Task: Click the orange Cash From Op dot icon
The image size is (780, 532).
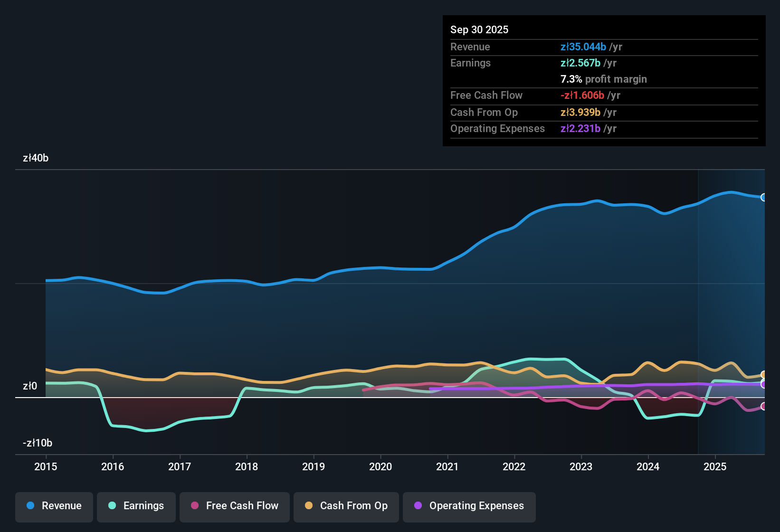Action: [309, 506]
